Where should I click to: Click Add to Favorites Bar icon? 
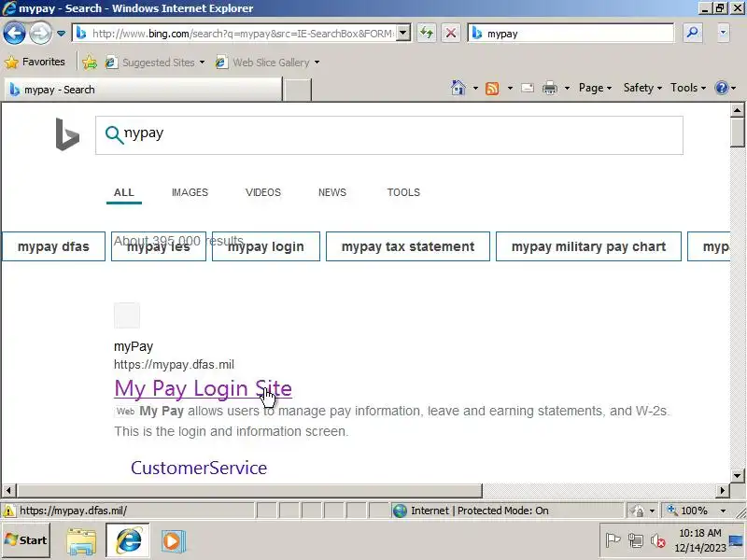click(89, 62)
